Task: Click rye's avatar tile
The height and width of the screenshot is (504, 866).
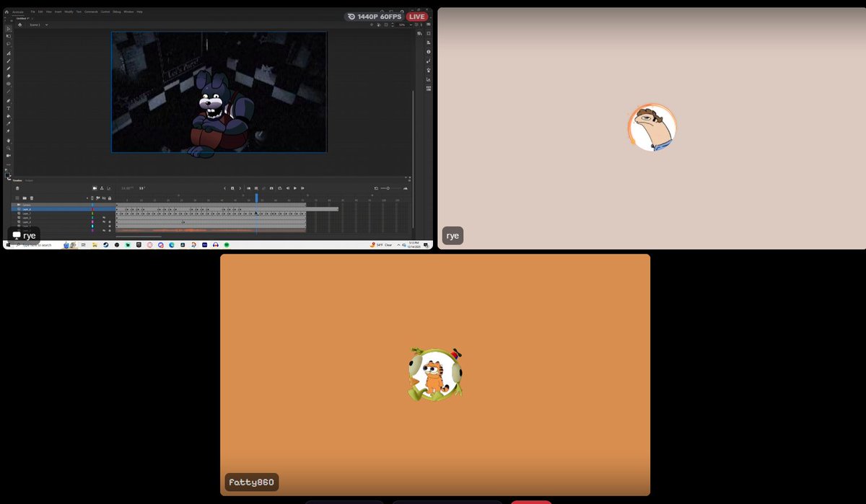Action: click(652, 128)
